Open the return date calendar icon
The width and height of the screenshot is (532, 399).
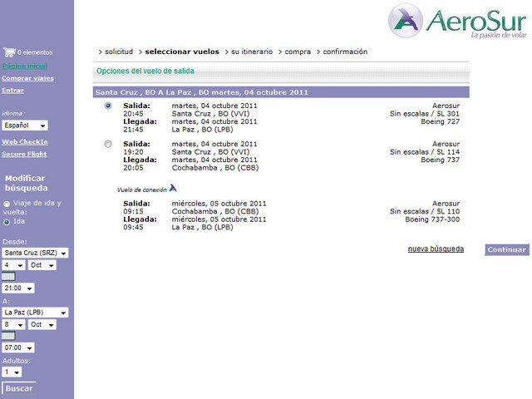click(8, 336)
